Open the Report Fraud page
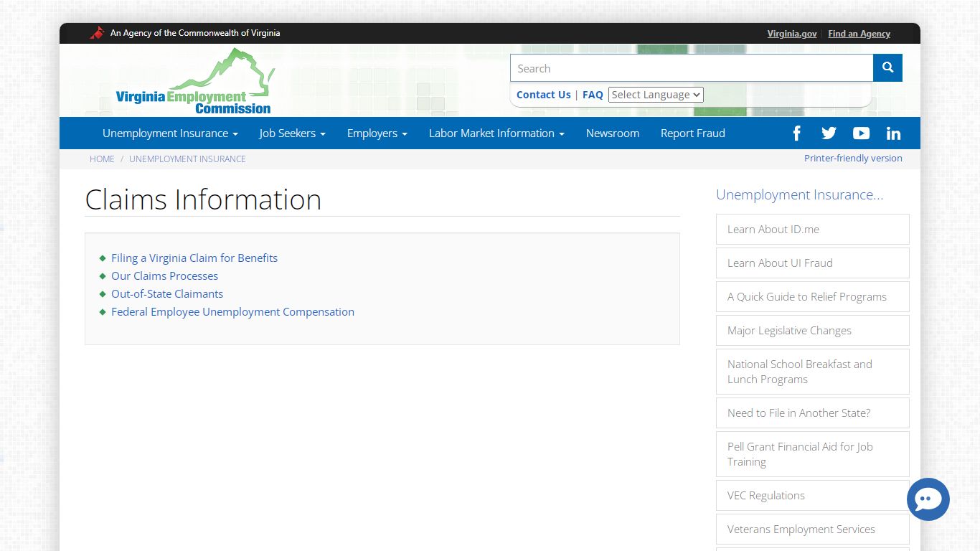Screen dimensions: 980x551 693,133
